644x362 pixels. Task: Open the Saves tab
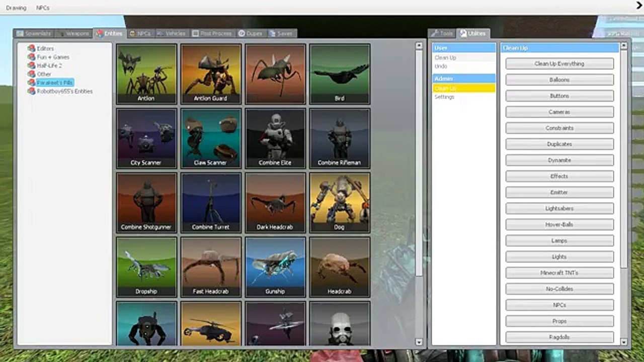point(281,34)
